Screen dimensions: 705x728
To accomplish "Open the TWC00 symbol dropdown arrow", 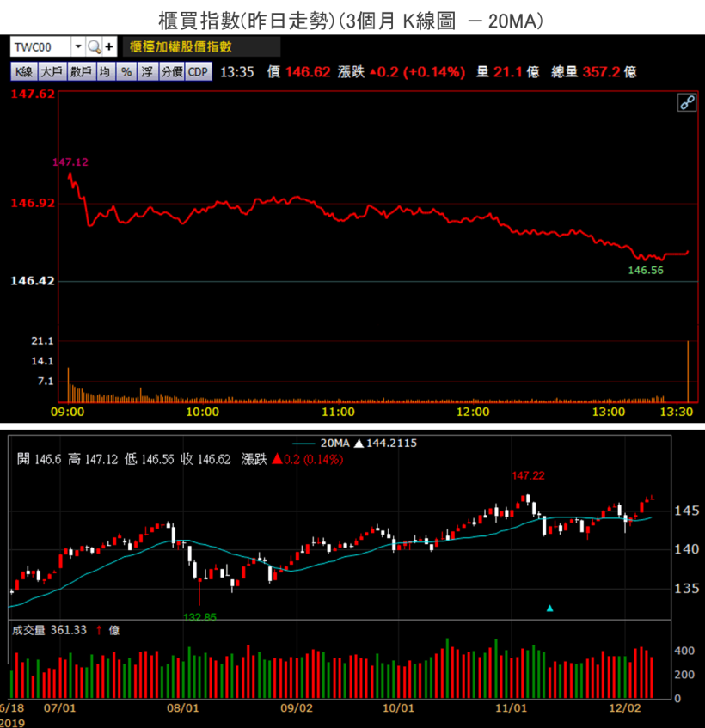I will point(78,47).
